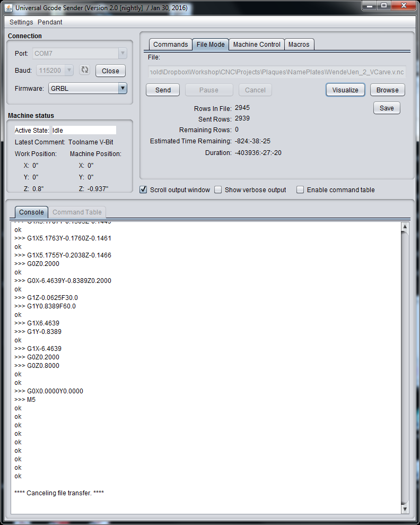
Task: Click the Duration value
Action: coord(258,153)
